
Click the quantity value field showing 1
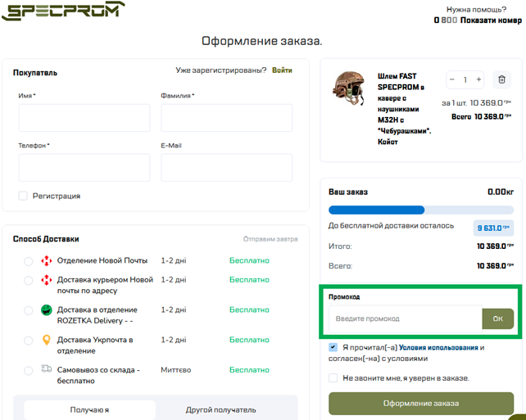(x=465, y=79)
